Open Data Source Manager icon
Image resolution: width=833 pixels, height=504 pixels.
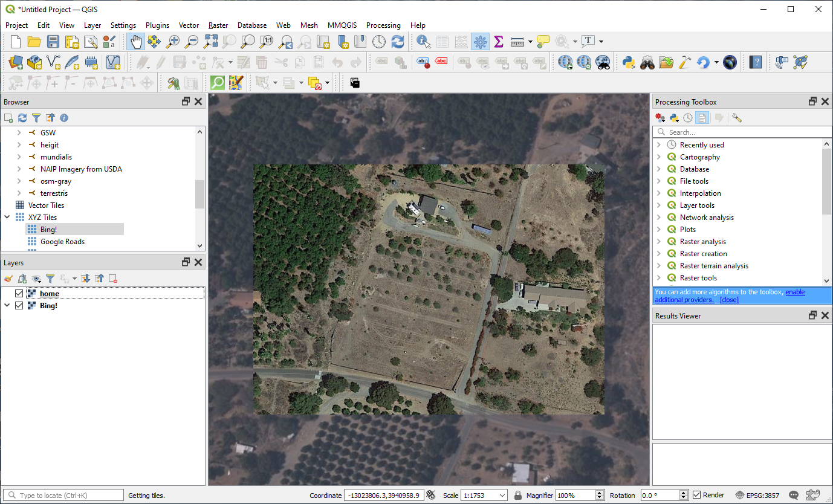pyautogui.click(x=16, y=62)
